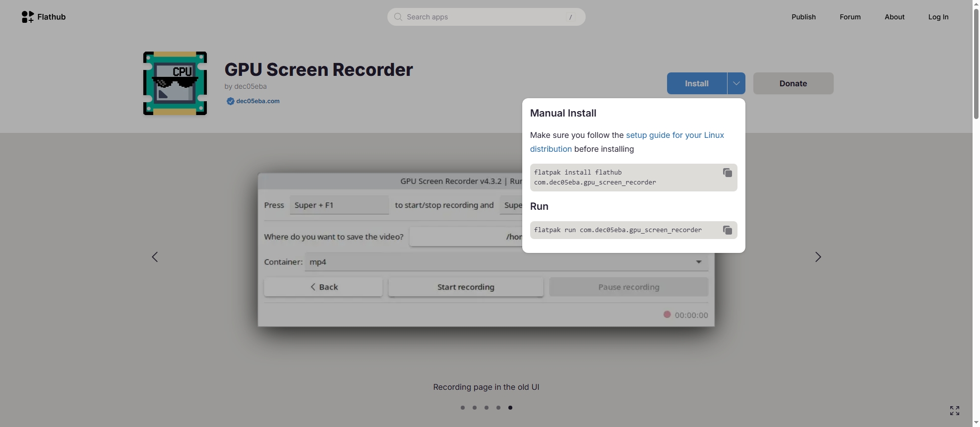Collapse the Install options dropdown arrow
The height and width of the screenshot is (427, 980).
click(x=736, y=83)
